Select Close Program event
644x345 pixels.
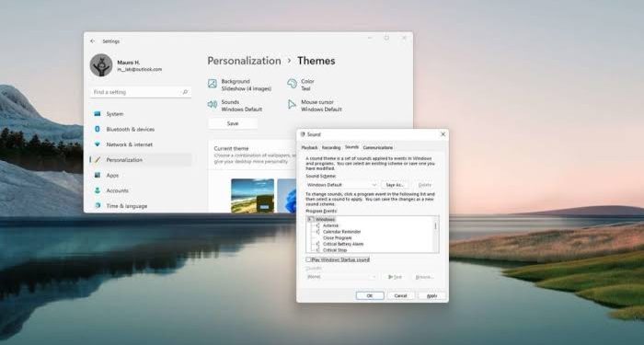pos(338,237)
